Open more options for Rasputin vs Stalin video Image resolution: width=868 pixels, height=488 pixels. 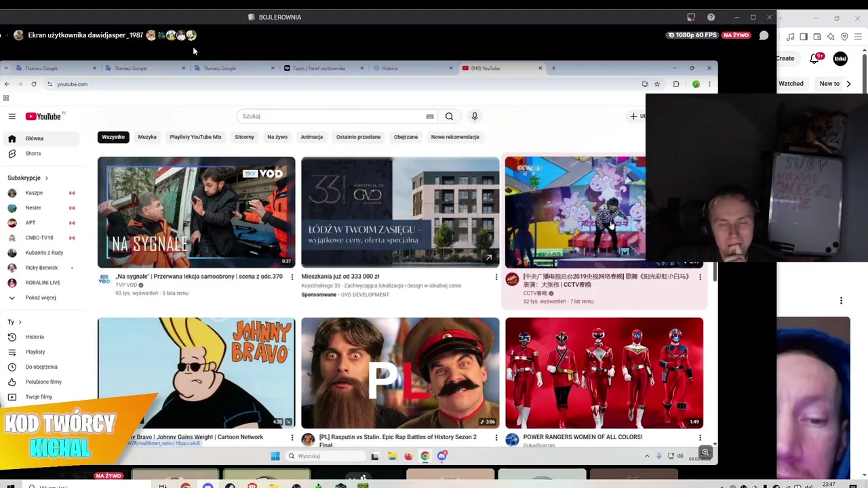tap(496, 438)
